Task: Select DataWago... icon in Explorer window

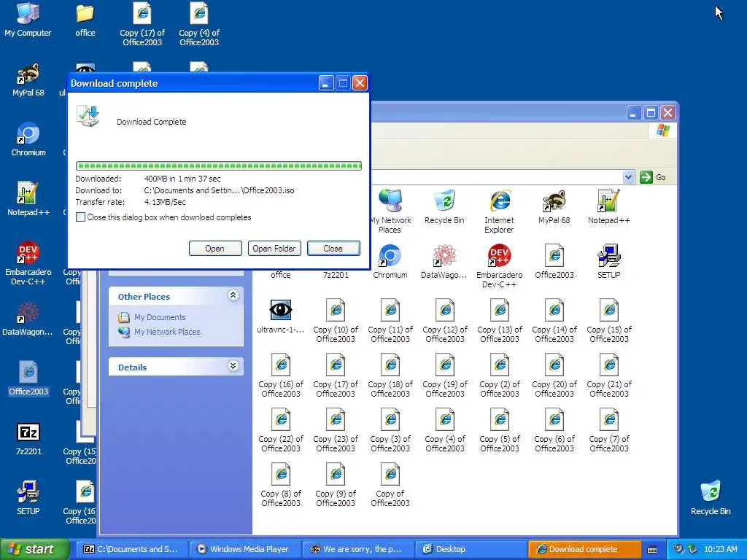Action: click(444, 262)
